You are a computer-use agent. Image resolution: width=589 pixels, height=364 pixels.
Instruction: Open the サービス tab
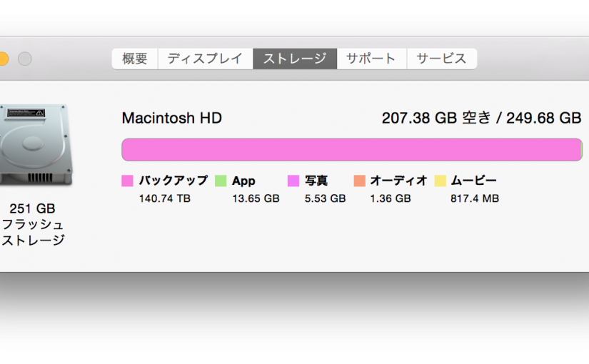coord(441,59)
